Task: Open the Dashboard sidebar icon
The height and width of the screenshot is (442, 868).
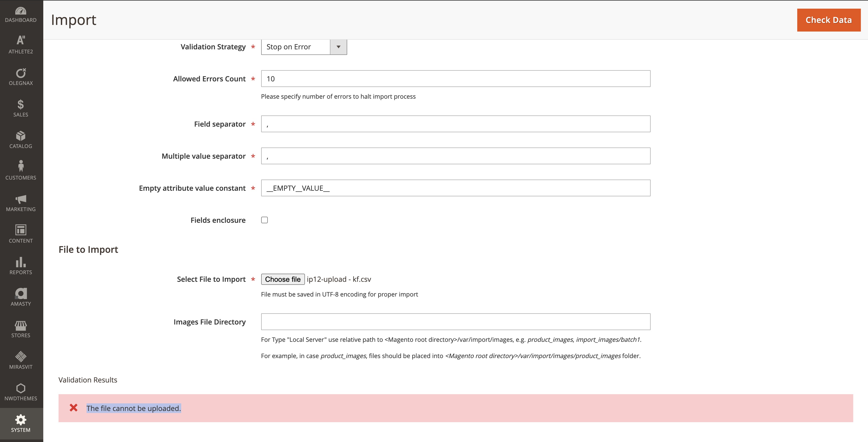Action: (x=21, y=15)
